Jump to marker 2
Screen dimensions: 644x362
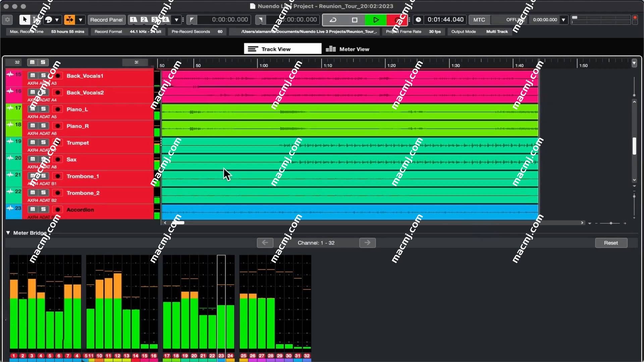[144, 19]
